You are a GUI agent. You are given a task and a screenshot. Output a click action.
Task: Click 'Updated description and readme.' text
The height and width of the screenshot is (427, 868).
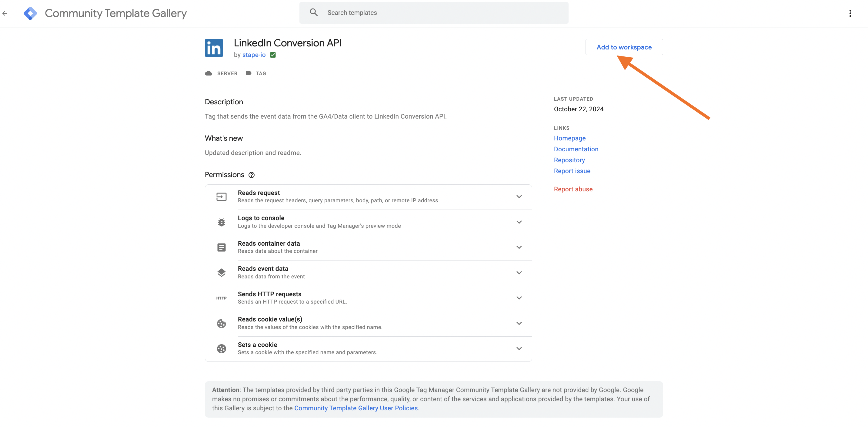tap(253, 153)
